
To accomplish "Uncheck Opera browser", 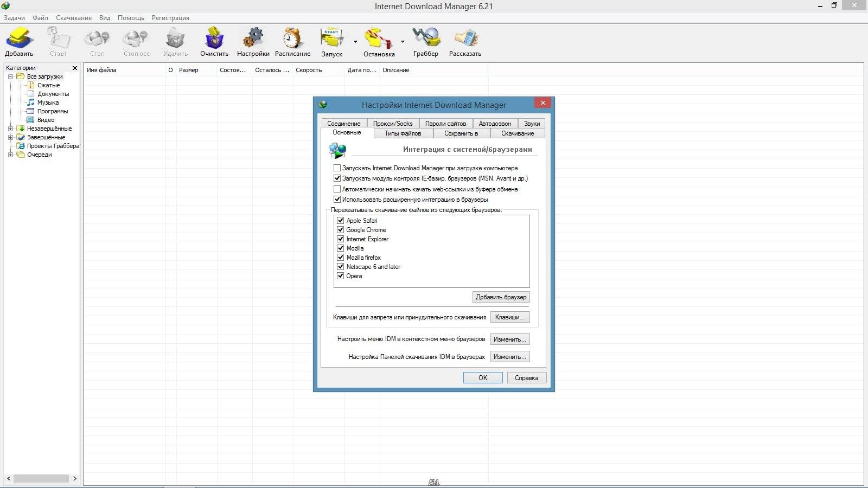I will click(x=341, y=276).
